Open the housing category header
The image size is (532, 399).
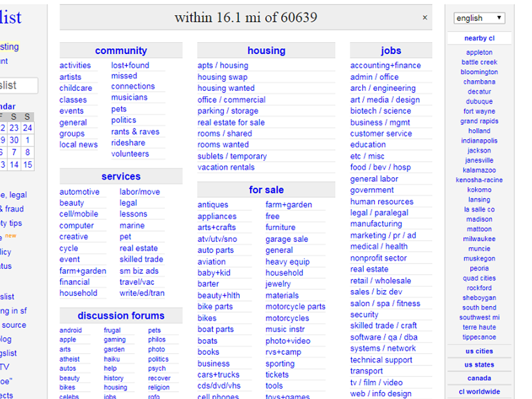point(266,51)
